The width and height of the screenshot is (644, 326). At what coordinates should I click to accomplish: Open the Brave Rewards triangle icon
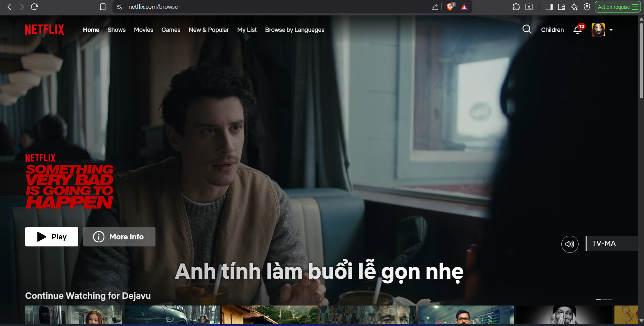click(x=464, y=7)
